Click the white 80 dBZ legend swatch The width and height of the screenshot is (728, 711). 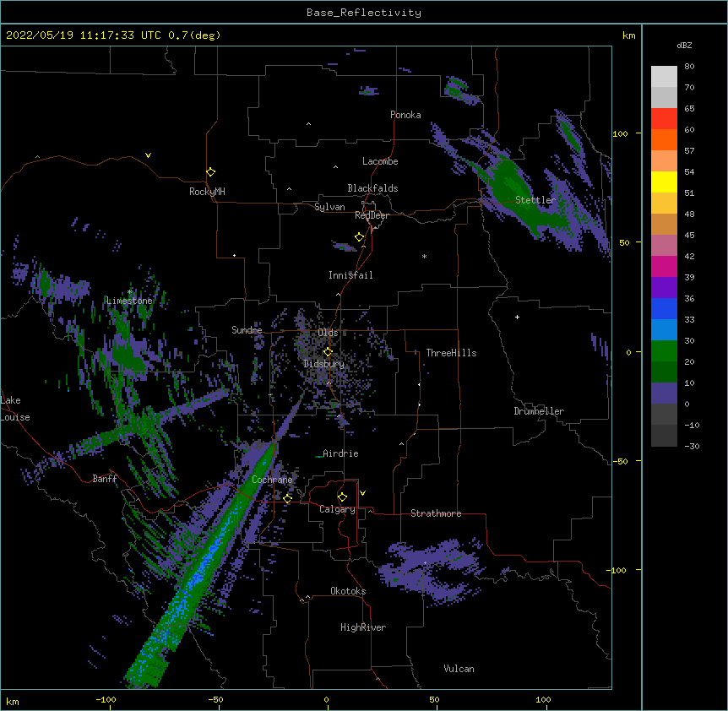[x=664, y=76]
